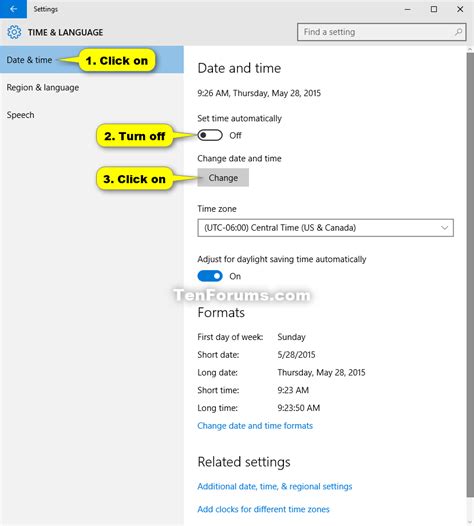This screenshot has width=474, height=526.
Task: Toggle Set time automatically switch
Action: pyautogui.click(x=210, y=135)
